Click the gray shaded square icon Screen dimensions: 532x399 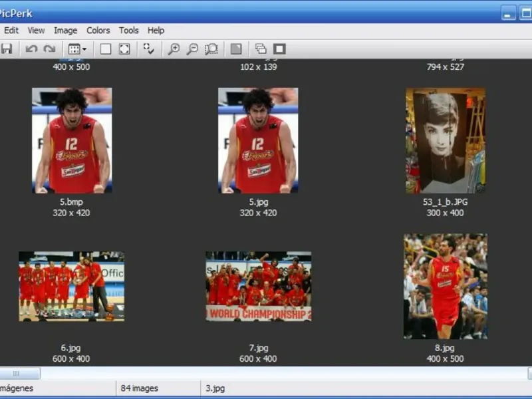point(235,49)
